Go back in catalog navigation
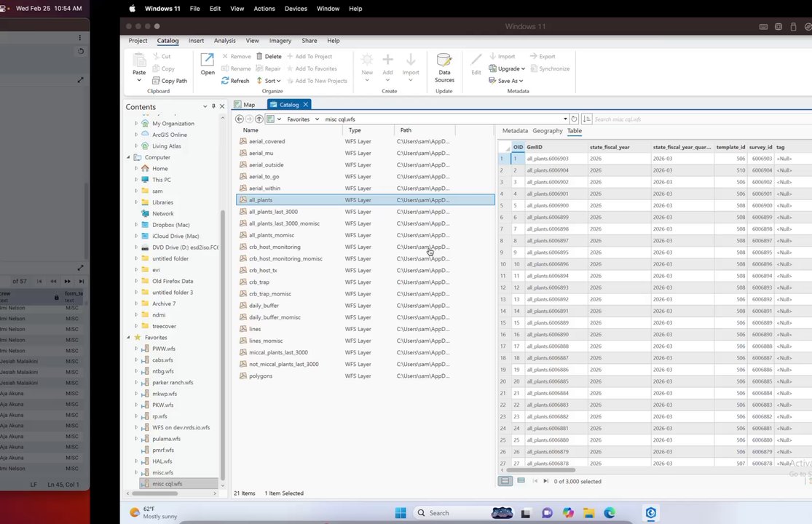 point(240,119)
